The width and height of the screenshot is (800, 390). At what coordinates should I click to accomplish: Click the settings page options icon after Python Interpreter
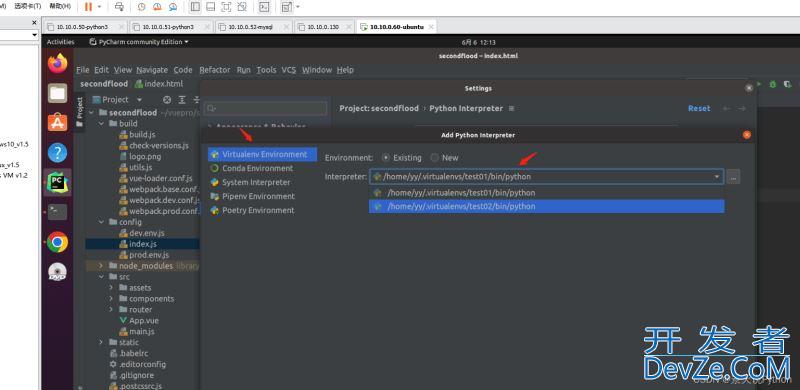point(512,108)
